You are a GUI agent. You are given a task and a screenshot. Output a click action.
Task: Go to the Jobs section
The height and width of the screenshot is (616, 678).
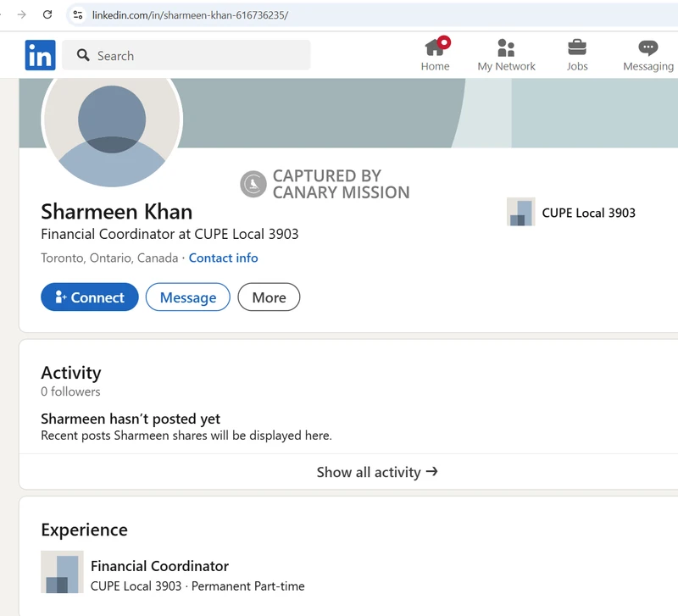[x=577, y=55]
